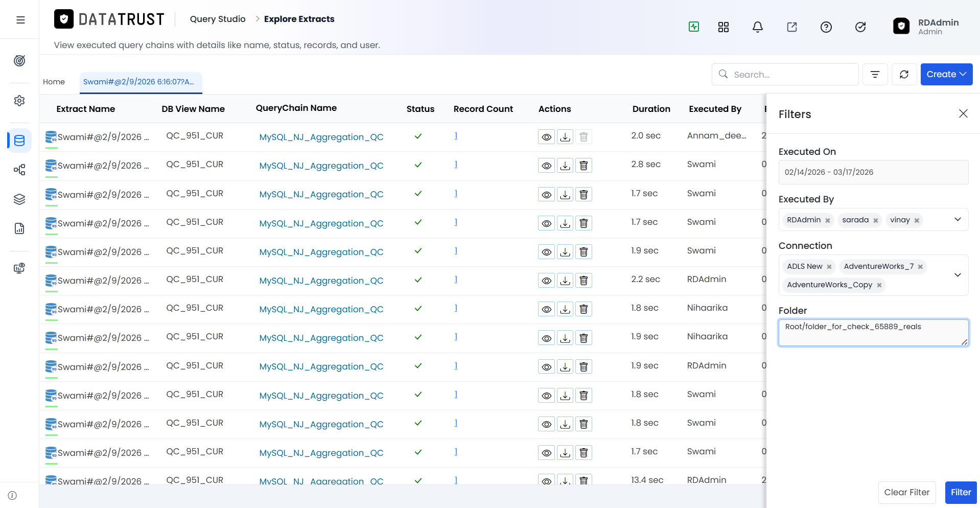Open MySQL_NJ_Aggregation_QC link in 2.2 sec row
Screen dimensions: 980x508
(x=321, y=281)
